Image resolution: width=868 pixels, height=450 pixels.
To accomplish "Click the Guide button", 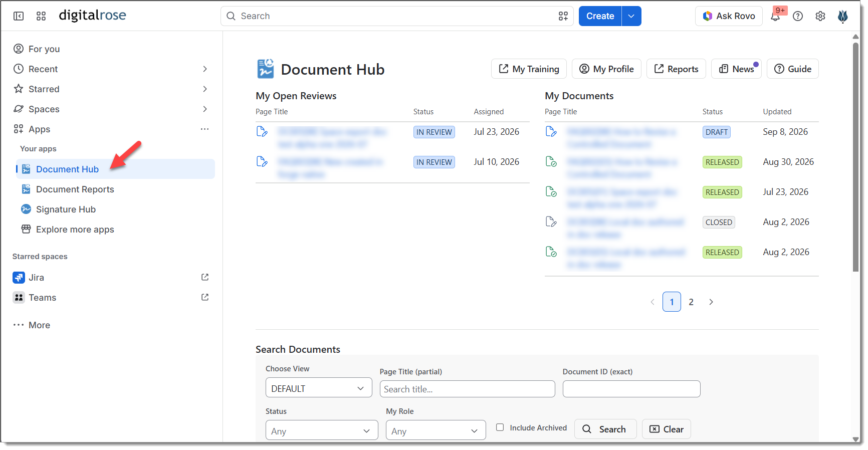I will (792, 69).
